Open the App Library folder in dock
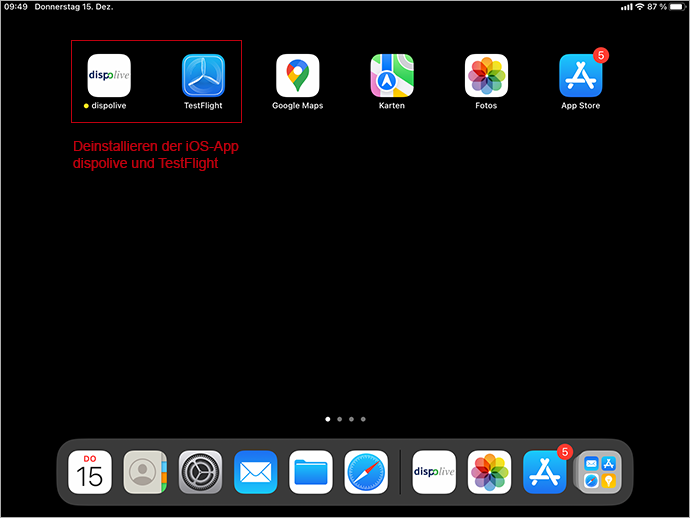The width and height of the screenshot is (690, 518). pos(599,472)
